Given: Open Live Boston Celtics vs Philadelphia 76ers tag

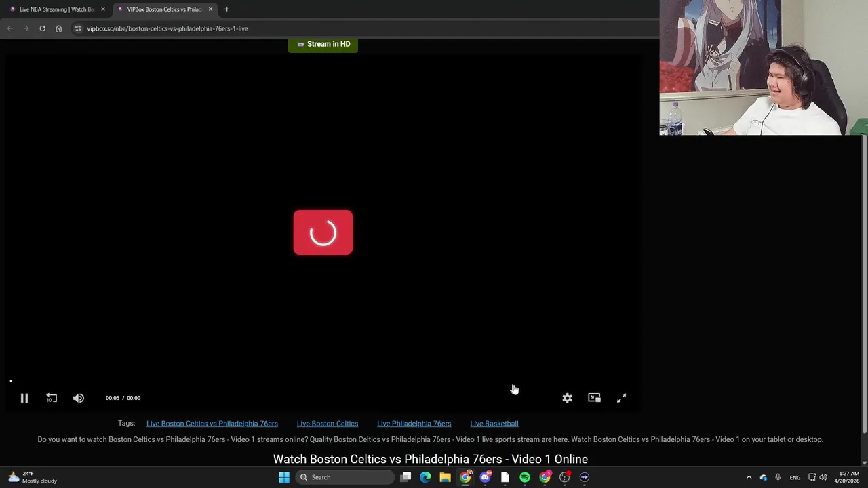Looking at the screenshot, I should tap(212, 424).
